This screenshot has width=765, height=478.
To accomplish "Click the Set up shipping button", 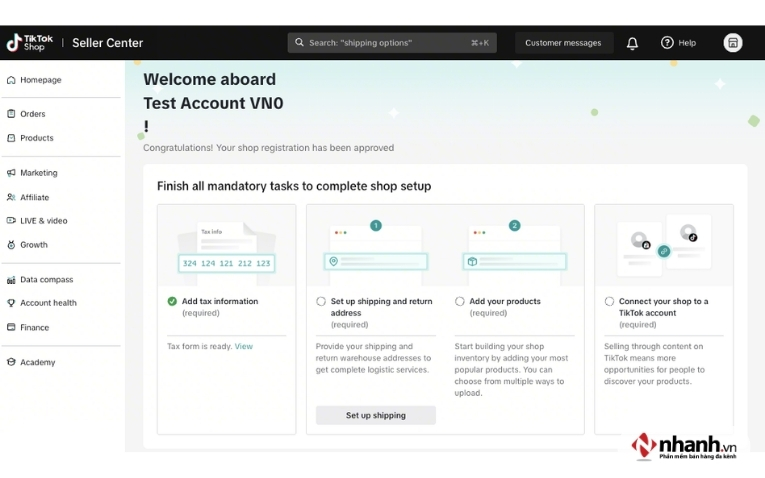I will pyautogui.click(x=376, y=415).
